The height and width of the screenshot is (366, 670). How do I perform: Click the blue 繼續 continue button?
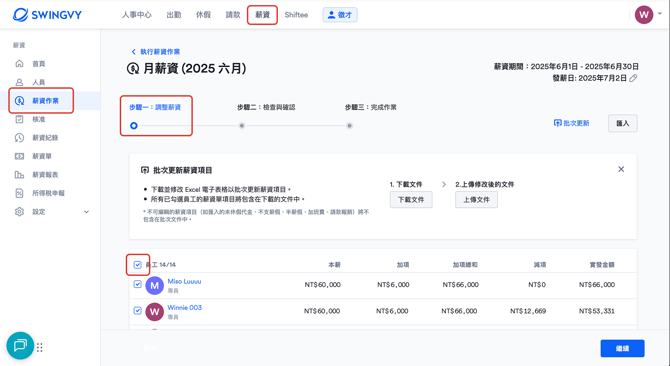coord(623,348)
